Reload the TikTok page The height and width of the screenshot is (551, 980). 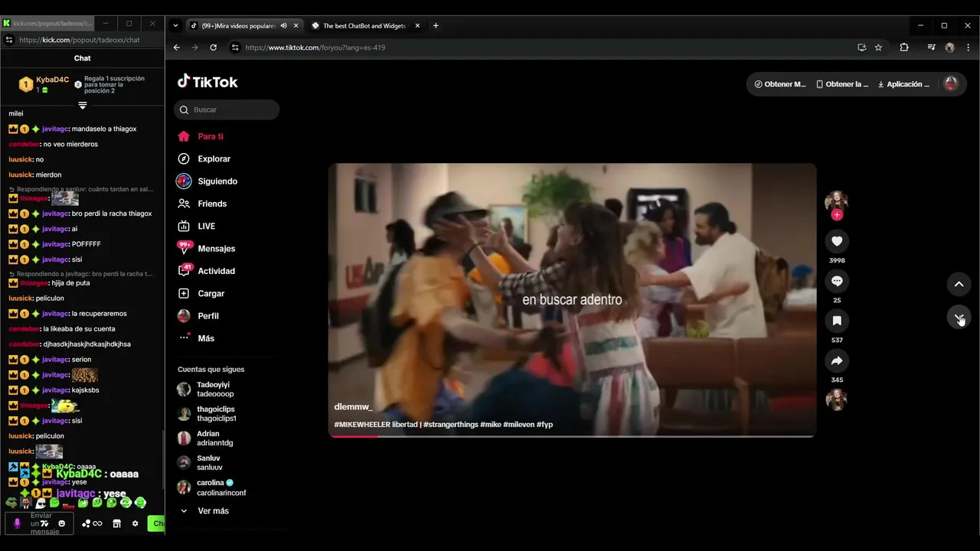click(213, 47)
